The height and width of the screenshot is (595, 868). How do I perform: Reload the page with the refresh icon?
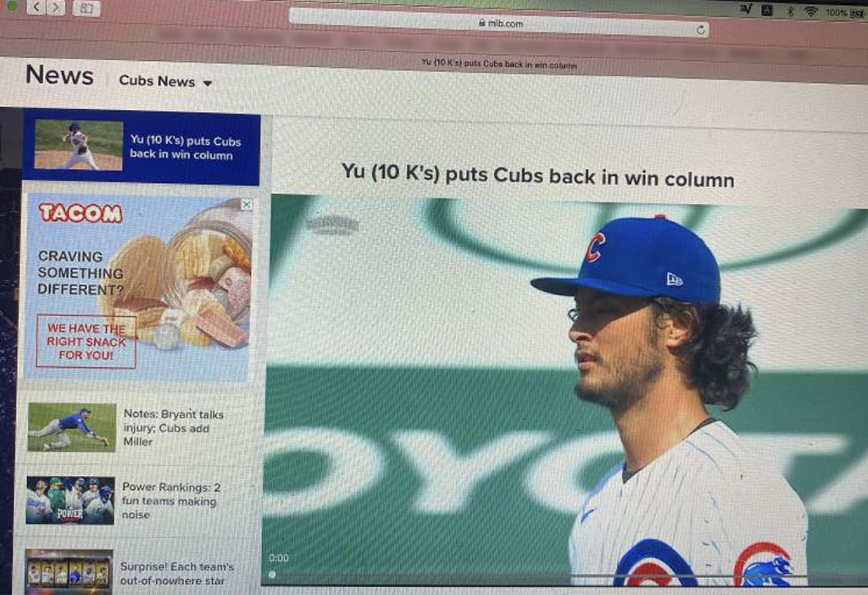point(700,30)
